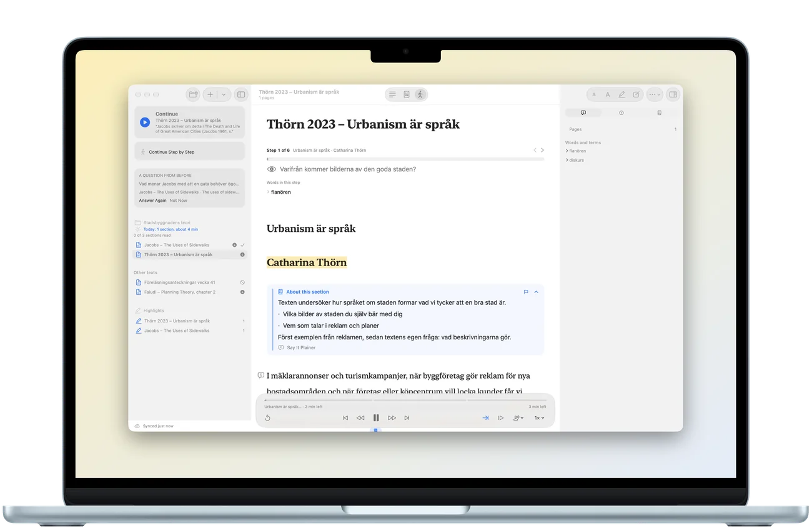Screen dimensions: 812x528
Task: Toggle the eye icon beside the reading question
Action: click(272, 169)
